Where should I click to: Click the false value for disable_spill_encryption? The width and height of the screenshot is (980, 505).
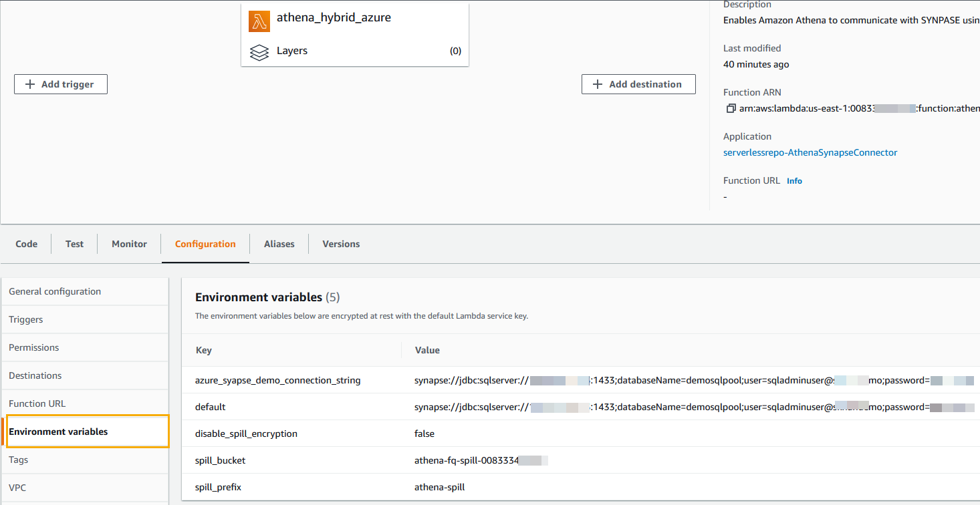pos(424,434)
